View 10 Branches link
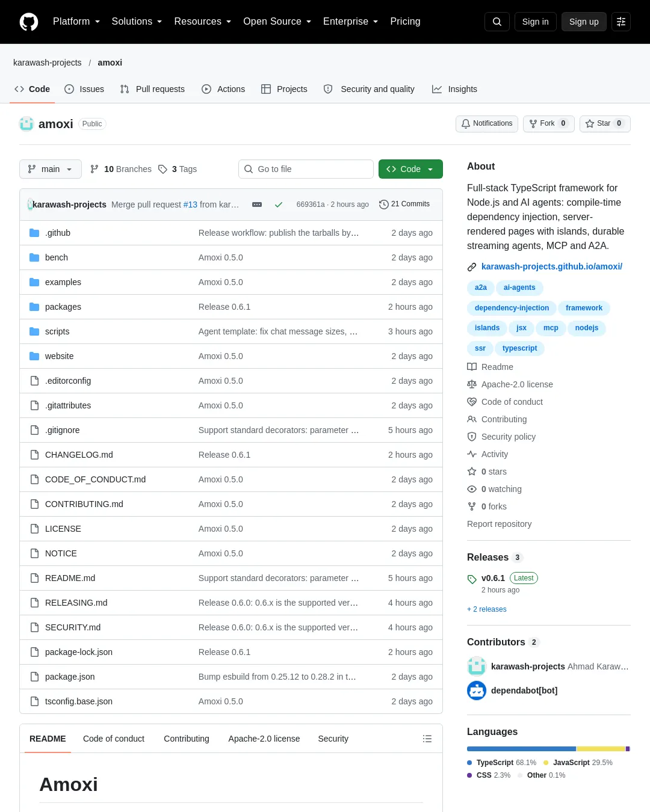The width and height of the screenshot is (650, 812). 120,169
